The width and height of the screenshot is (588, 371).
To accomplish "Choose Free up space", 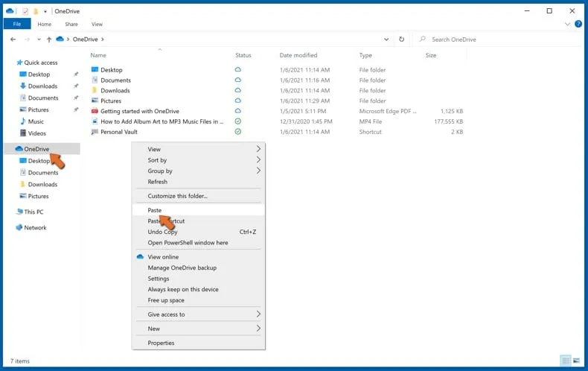I will coord(199,300).
